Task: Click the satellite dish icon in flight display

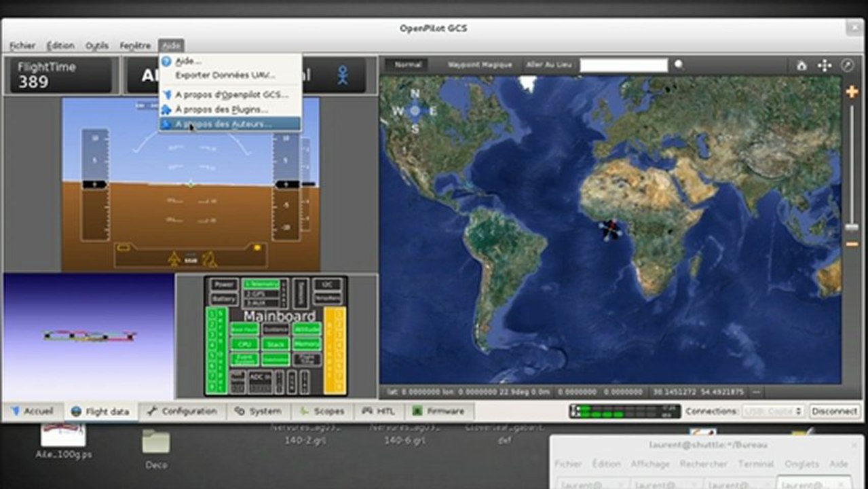Action: (x=211, y=258)
